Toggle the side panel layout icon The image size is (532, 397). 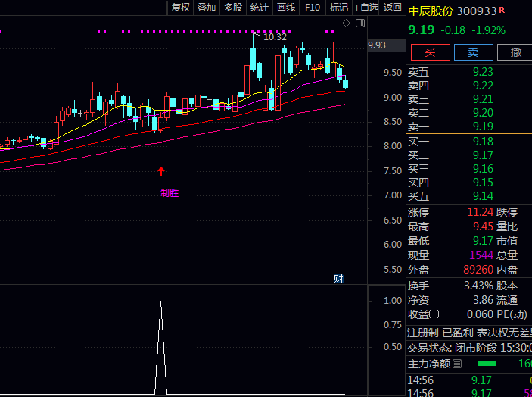coord(360,23)
